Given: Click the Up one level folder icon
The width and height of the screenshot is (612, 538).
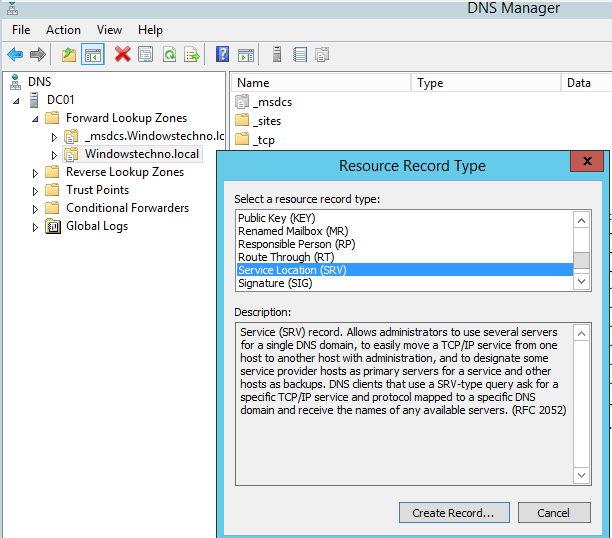Looking at the screenshot, I should pyautogui.click(x=69, y=54).
